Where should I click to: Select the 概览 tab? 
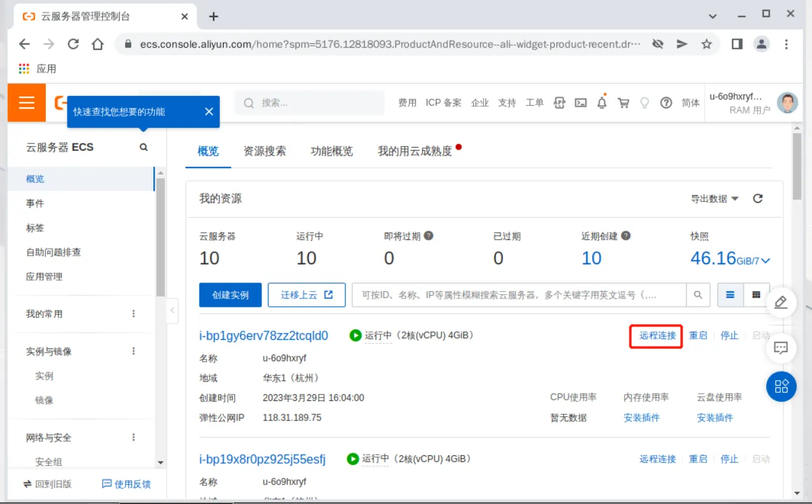[x=208, y=151]
